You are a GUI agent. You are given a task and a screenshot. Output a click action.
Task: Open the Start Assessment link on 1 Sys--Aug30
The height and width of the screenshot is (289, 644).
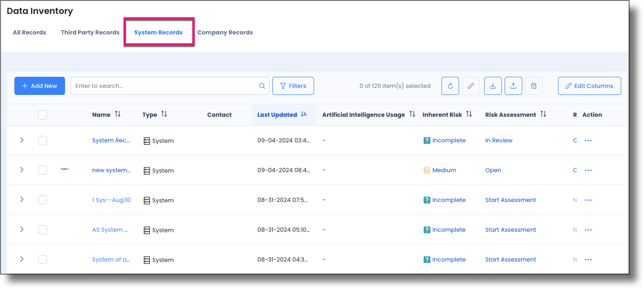point(510,200)
